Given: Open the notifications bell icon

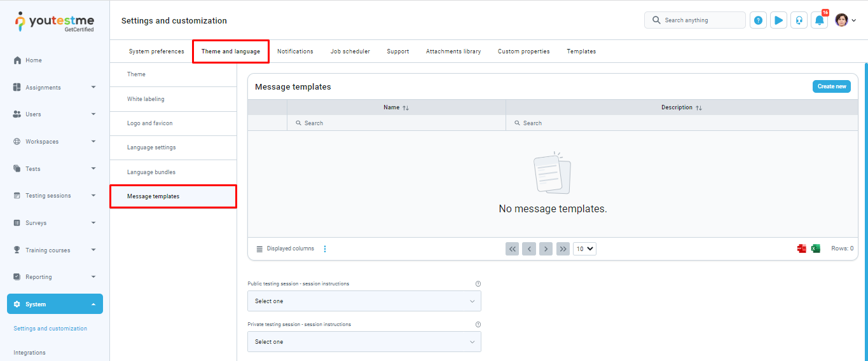Looking at the screenshot, I should (x=819, y=20).
